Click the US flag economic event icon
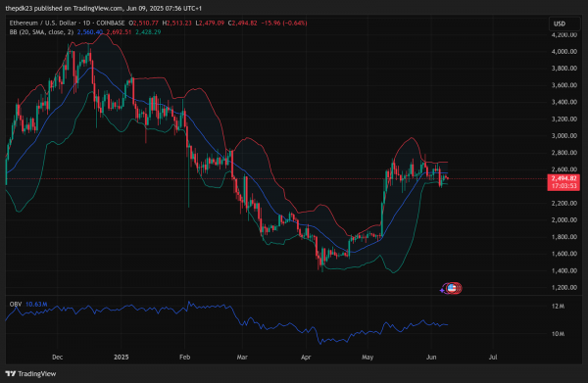The image size is (588, 383). [x=452, y=288]
